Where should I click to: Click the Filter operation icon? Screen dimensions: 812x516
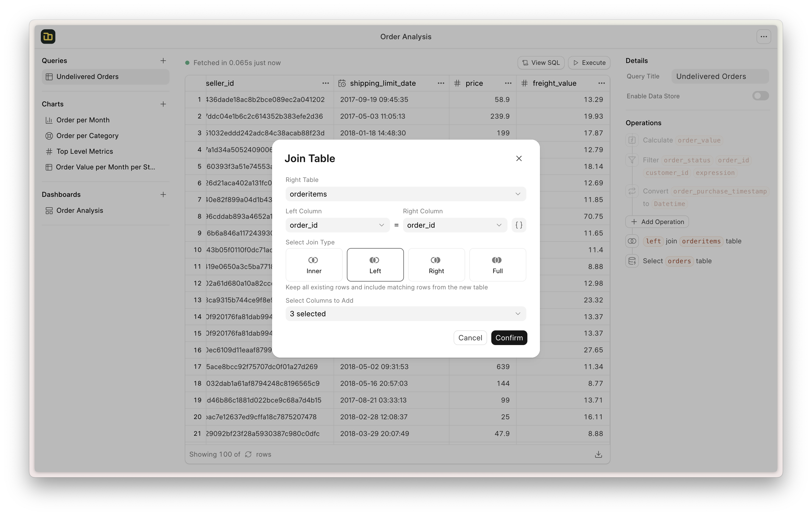[632, 160]
